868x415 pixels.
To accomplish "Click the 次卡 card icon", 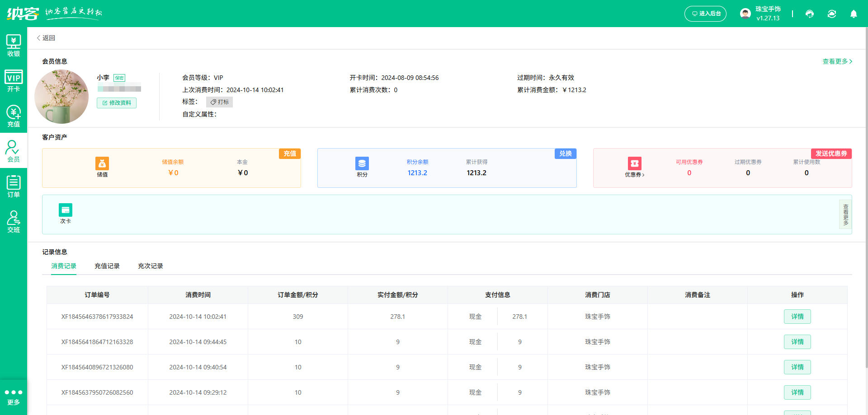I will coord(66,214).
